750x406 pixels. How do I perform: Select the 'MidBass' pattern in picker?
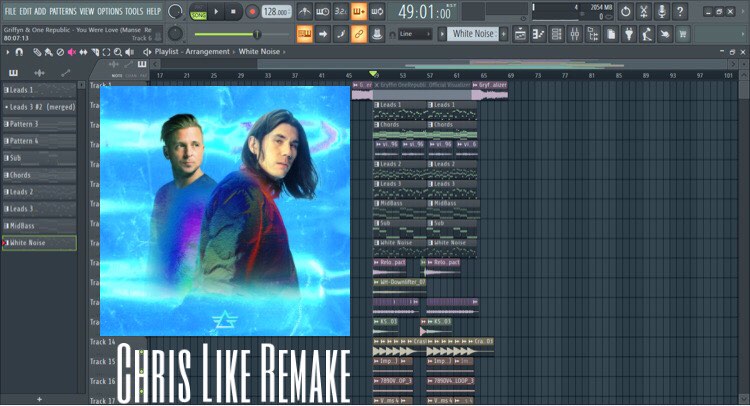(x=39, y=226)
